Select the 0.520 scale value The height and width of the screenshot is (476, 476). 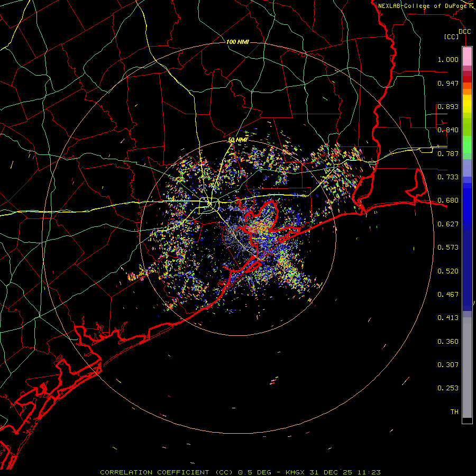pos(448,271)
